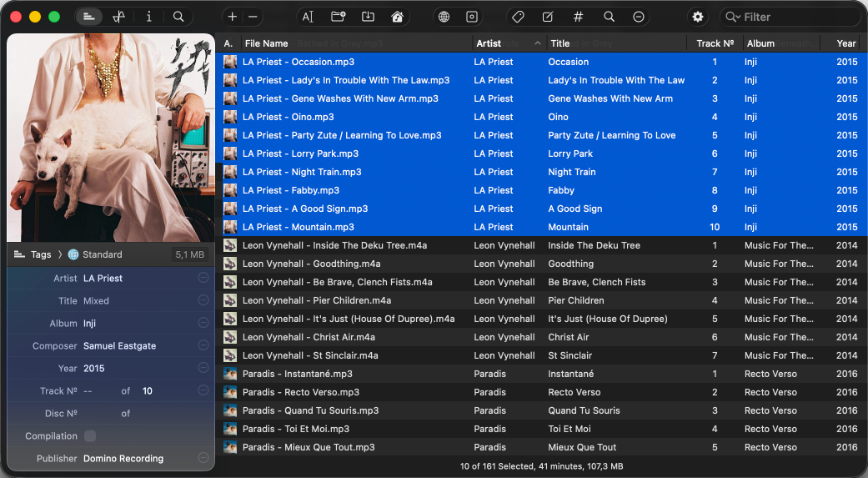This screenshot has height=478, width=868.
Task: Click the File Name column header
Action: pos(267,43)
